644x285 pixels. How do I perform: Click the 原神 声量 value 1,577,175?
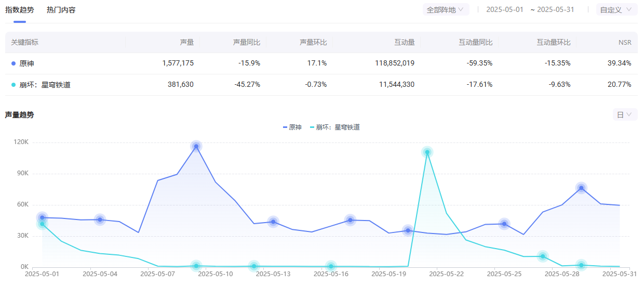178,63
